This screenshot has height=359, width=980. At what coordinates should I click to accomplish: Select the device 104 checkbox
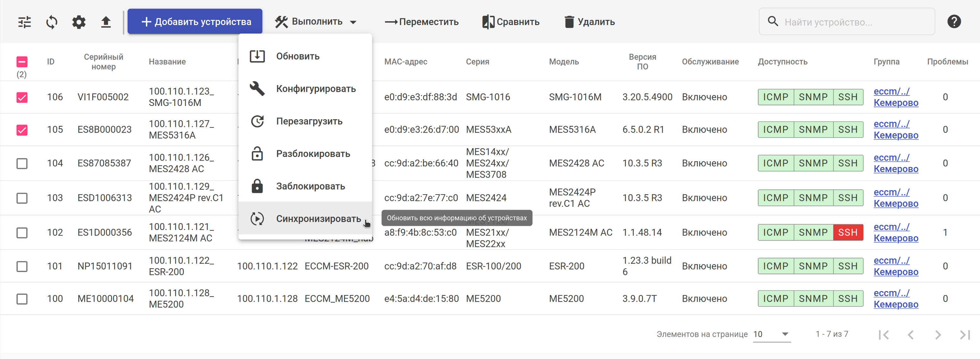pos(22,164)
